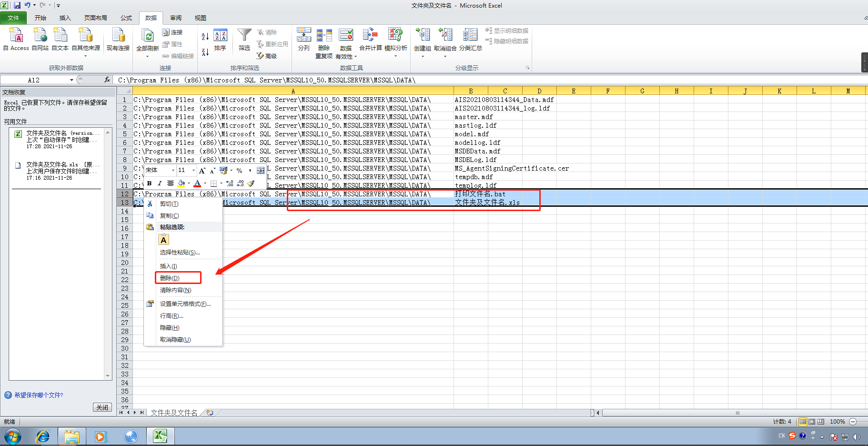Switch to the Formulas (公式) ribbon tab
Viewport: 868px width, 446px height.
(x=126, y=18)
